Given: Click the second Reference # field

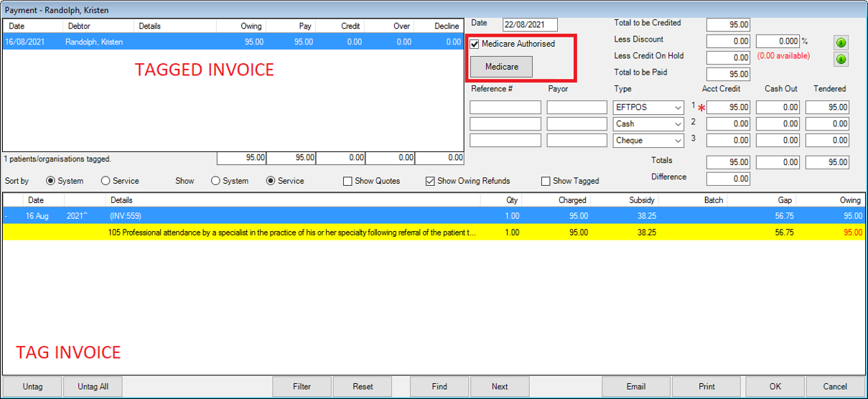Looking at the screenshot, I should (x=505, y=123).
